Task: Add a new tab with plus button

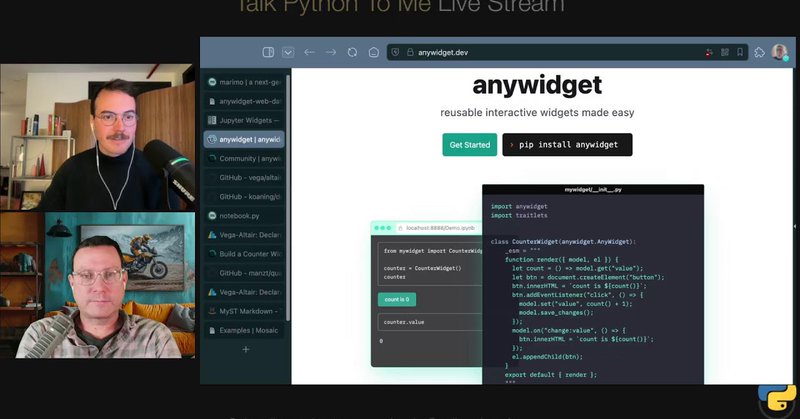Action: pos(246,350)
